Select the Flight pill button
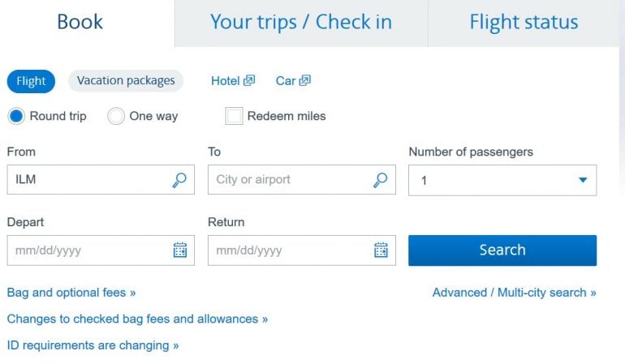Viewport: 625px width, 364px height. (31, 81)
